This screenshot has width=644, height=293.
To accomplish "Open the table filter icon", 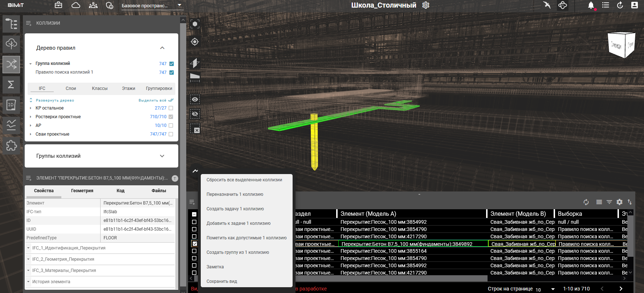I will [609, 202].
